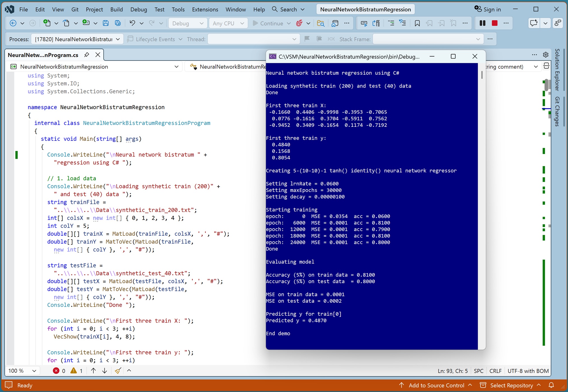Stop debugging with the red square button
This screenshot has height=392, width=568.
coord(495,23)
